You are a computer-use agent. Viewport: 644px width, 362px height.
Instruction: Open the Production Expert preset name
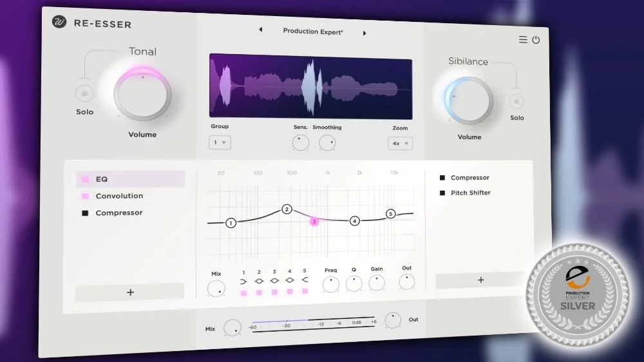[313, 31]
